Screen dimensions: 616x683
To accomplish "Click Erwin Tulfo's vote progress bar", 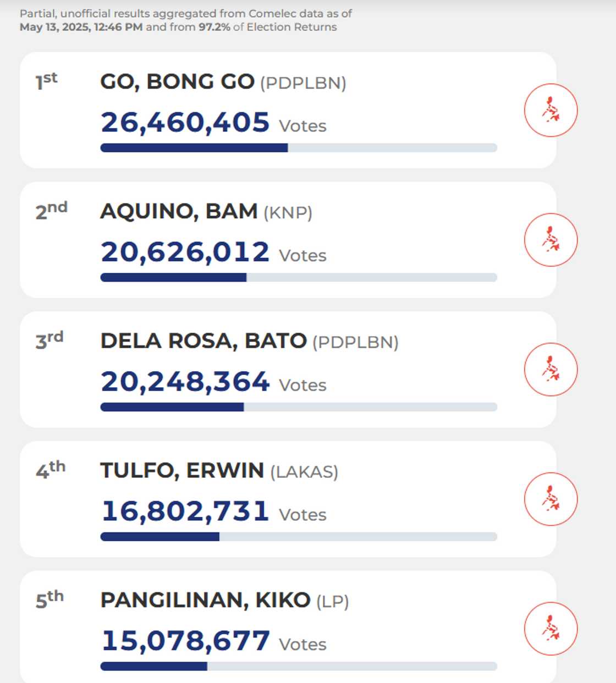I will pos(299,537).
